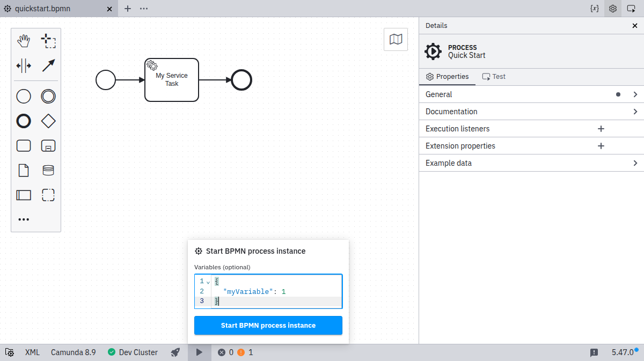Activate the lasso selection tool
The image size is (644, 361).
click(48, 41)
